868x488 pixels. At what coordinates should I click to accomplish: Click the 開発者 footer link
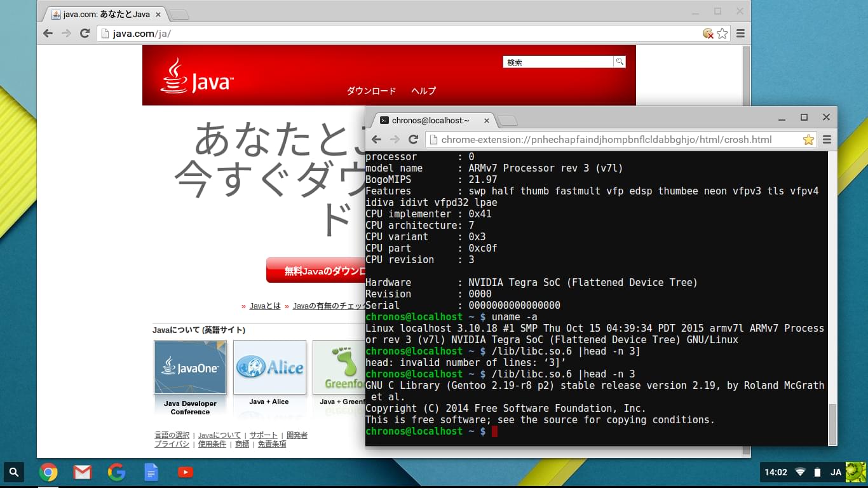click(x=297, y=435)
